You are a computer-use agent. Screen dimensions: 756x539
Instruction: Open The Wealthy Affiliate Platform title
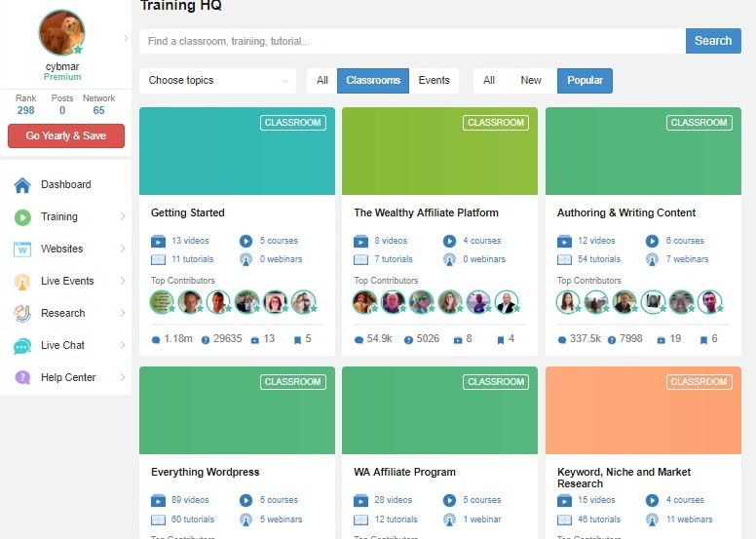[426, 212]
